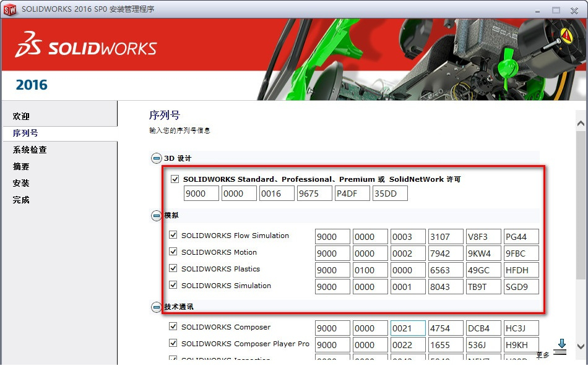Click Flow Simulation field 0003
The width and height of the screenshot is (588, 379).
pyautogui.click(x=408, y=237)
